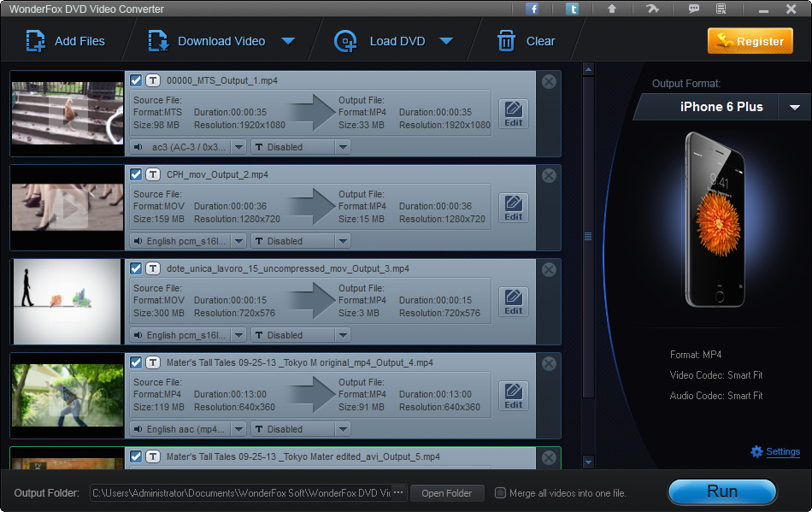812x512 pixels.
Task: Start conversion with the Run button
Action: 722,491
